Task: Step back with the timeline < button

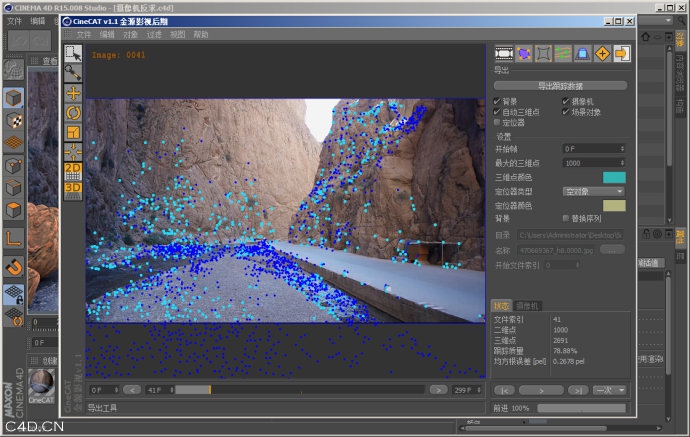Action: pos(132,390)
